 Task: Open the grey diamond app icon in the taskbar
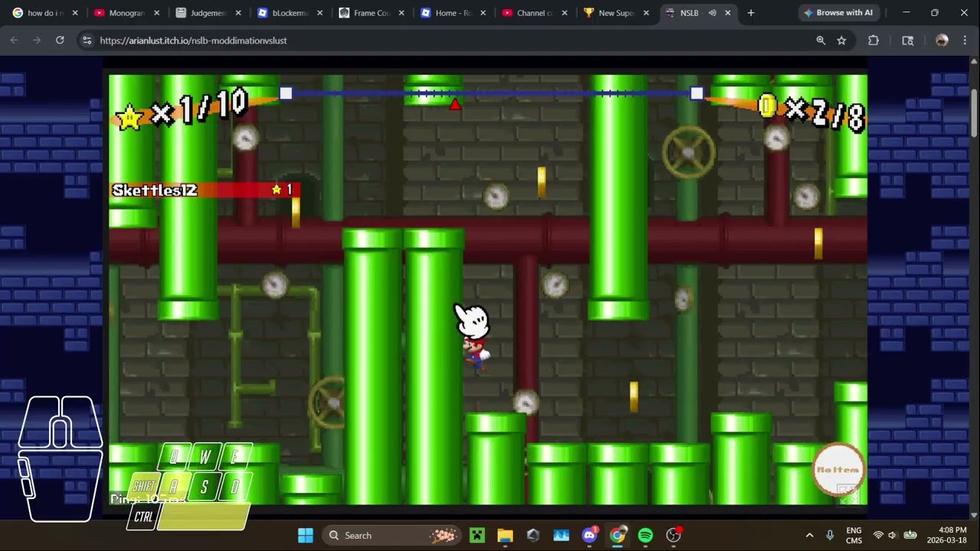point(533,535)
